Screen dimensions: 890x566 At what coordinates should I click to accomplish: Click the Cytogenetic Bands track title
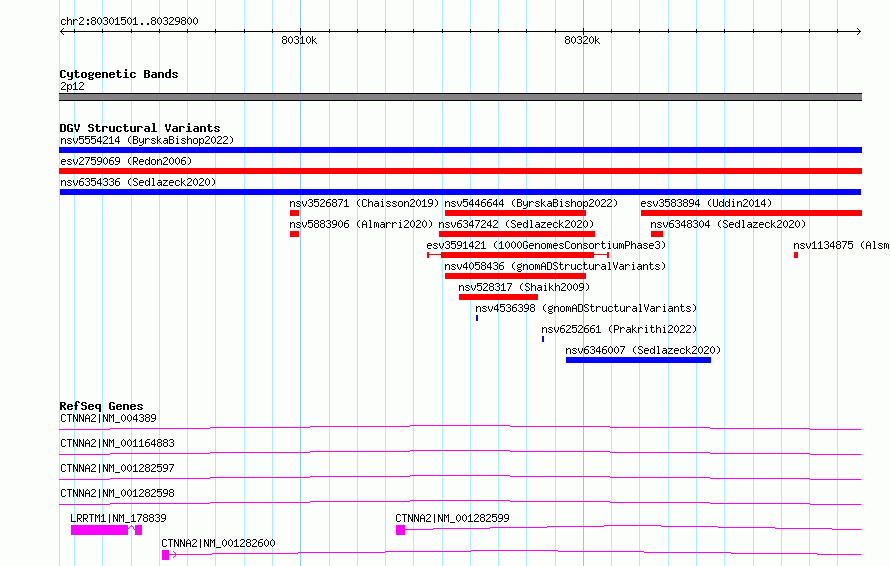(119, 74)
